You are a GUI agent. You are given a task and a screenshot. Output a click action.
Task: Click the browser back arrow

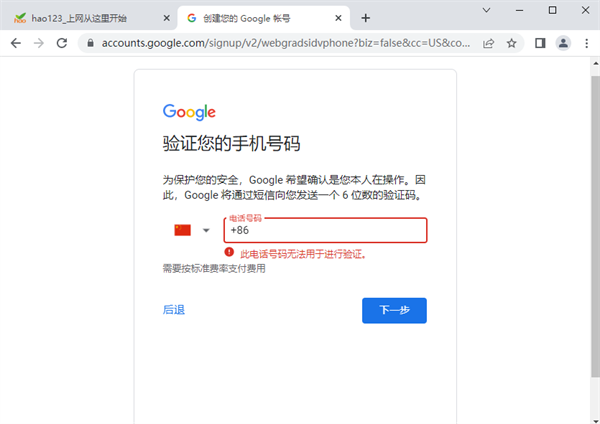(15, 43)
